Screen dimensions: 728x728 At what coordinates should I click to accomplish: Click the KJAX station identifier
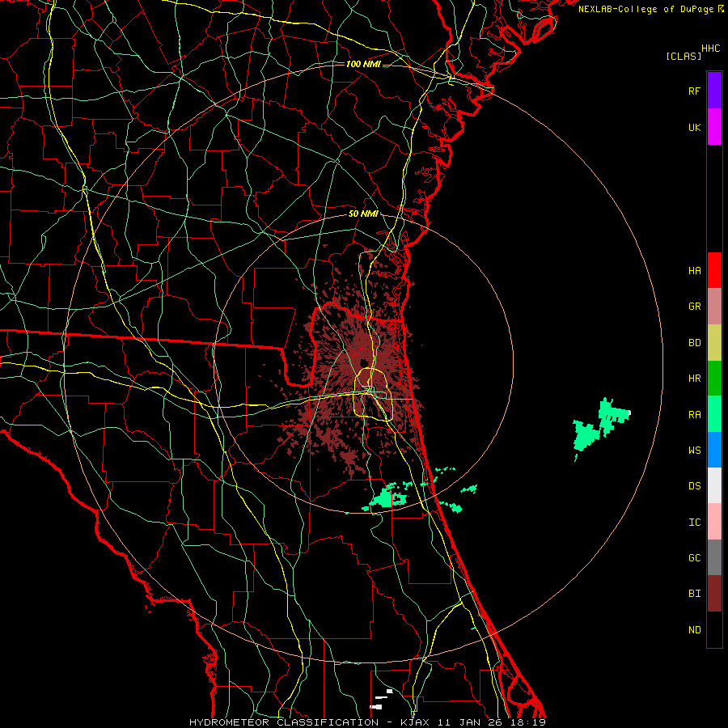tap(415, 722)
